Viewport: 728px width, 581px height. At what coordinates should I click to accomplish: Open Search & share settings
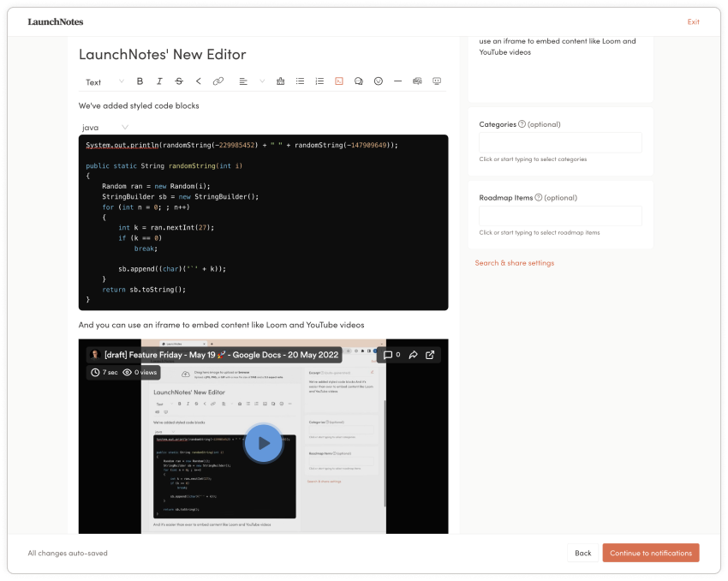tap(515, 263)
